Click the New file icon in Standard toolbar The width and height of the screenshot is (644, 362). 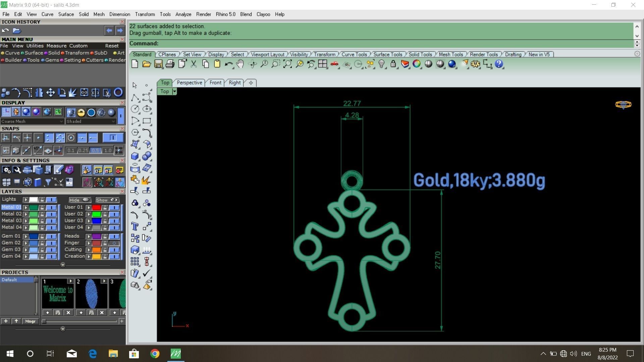tap(135, 64)
